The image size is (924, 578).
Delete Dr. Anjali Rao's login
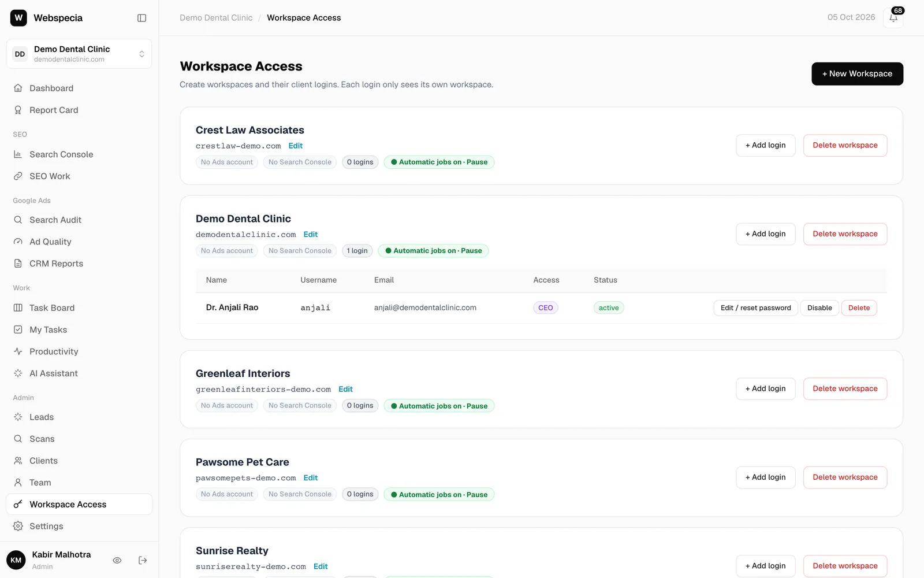tap(859, 308)
